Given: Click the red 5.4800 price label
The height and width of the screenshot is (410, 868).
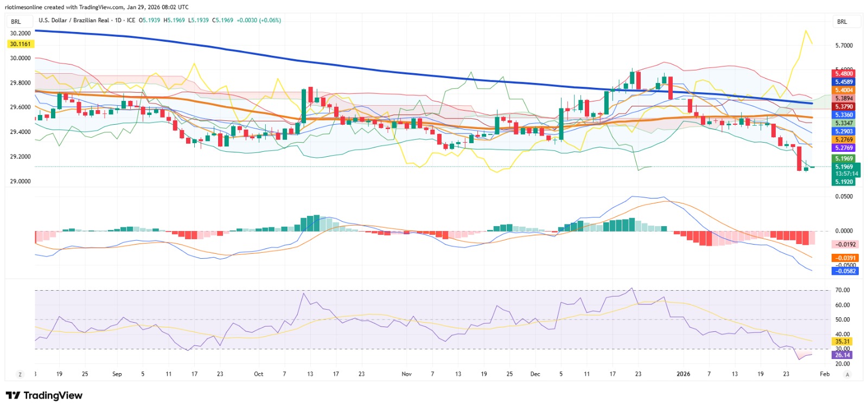Looking at the screenshot, I should click(x=844, y=73).
